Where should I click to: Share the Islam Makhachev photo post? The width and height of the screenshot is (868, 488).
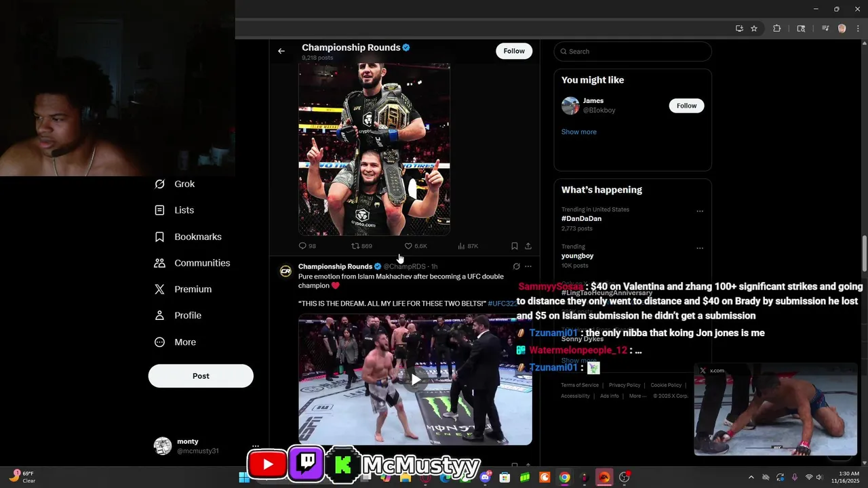click(x=528, y=246)
